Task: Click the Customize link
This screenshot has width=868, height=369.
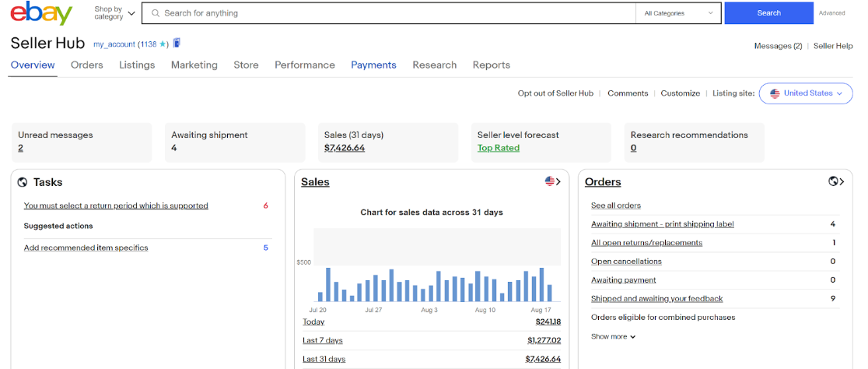Action: click(681, 93)
